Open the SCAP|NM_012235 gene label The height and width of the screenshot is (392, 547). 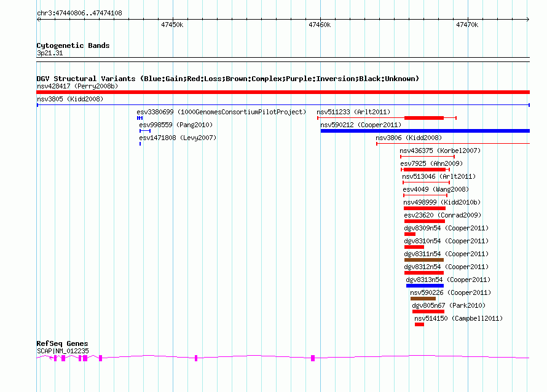click(63, 351)
